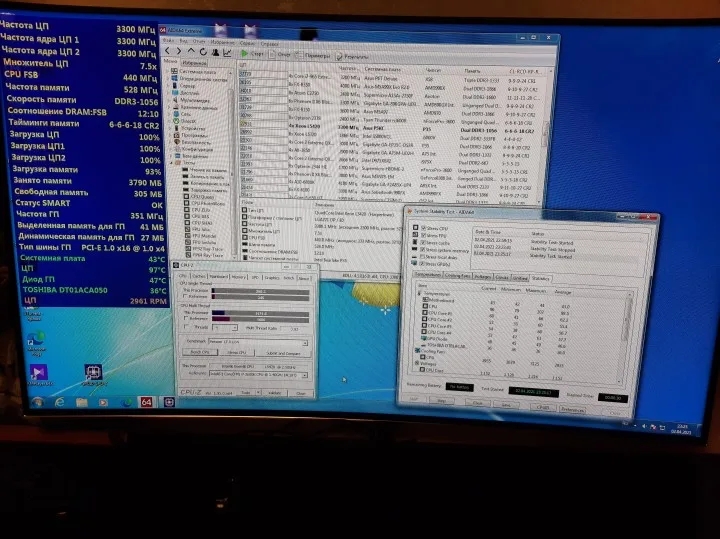This screenshot has width=720, height=539.
Task: Open the Tools dropdown arrow in CPU-Z
Action: pyautogui.click(x=259, y=393)
